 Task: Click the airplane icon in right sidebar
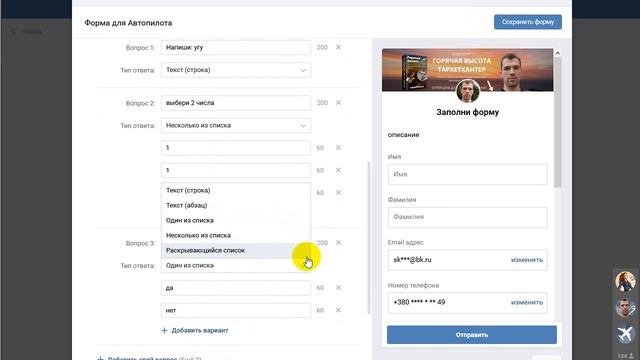click(x=625, y=333)
